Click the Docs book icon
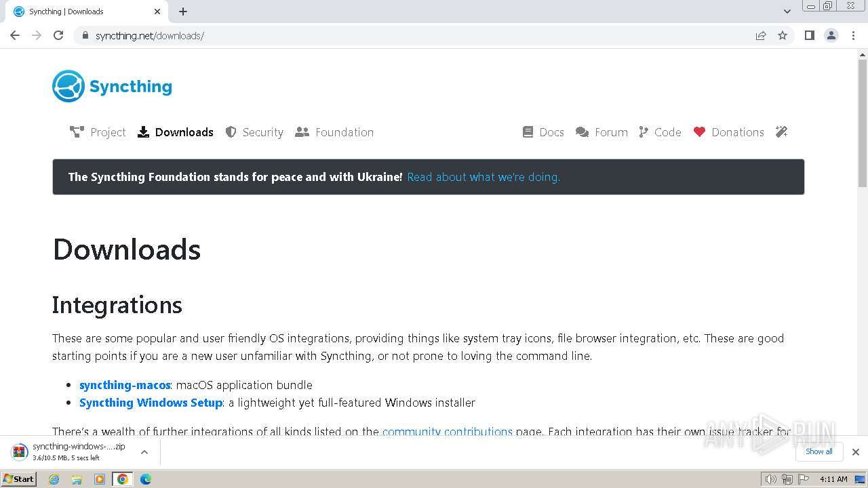 [x=528, y=132]
